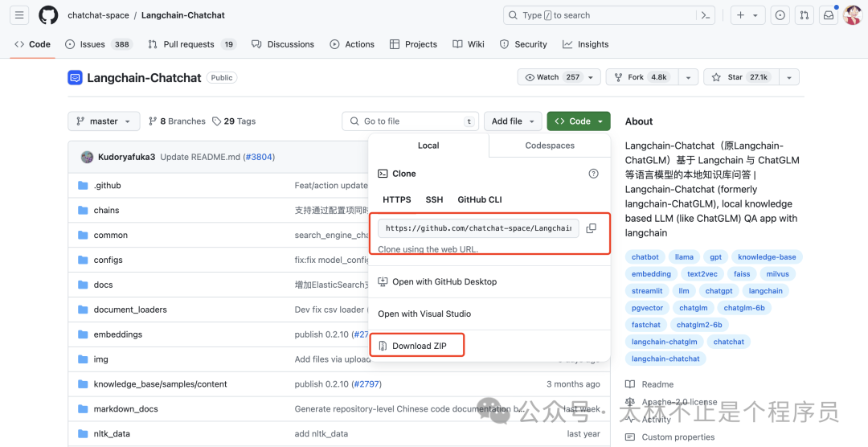Click the faiss topic tag
868x447 pixels.
742,274
